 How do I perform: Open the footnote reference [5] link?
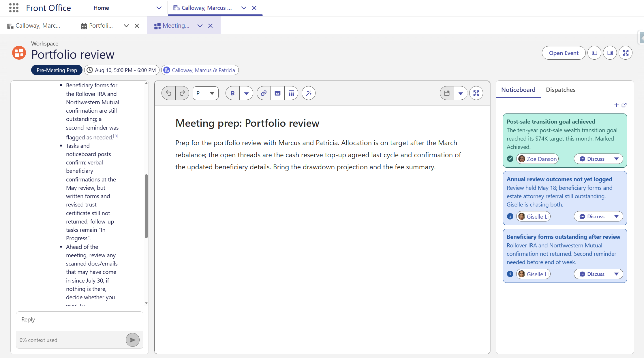point(116,136)
